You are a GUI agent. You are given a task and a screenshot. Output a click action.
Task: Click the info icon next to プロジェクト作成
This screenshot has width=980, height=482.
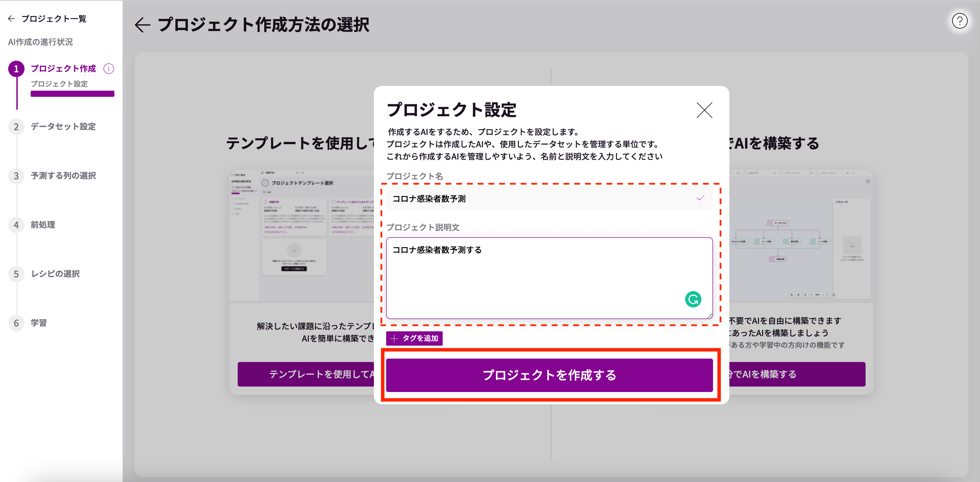[x=109, y=69]
